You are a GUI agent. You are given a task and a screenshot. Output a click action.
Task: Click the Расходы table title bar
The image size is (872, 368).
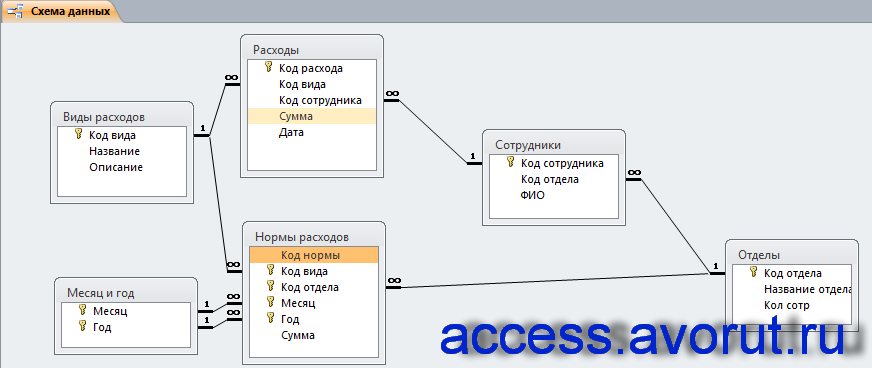312,49
